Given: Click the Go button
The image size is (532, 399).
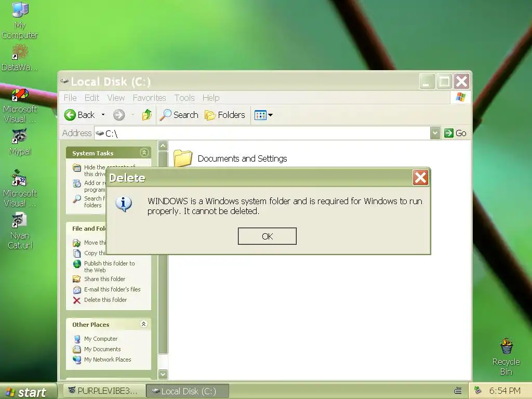Looking at the screenshot, I should pyautogui.click(x=455, y=133).
